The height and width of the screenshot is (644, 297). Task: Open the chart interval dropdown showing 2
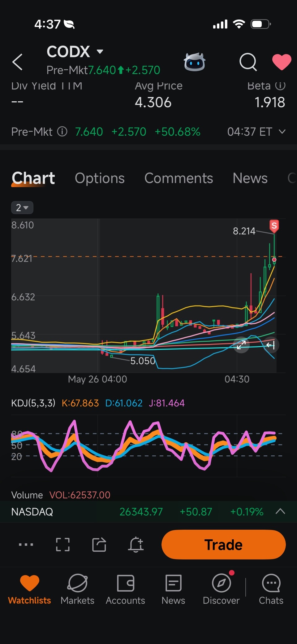pyautogui.click(x=22, y=208)
